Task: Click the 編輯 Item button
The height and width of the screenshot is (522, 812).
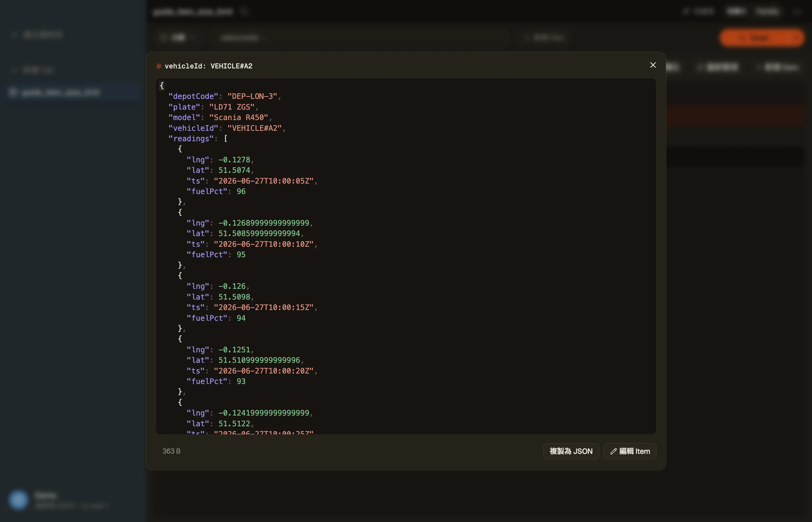Action: pyautogui.click(x=630, y=451)
